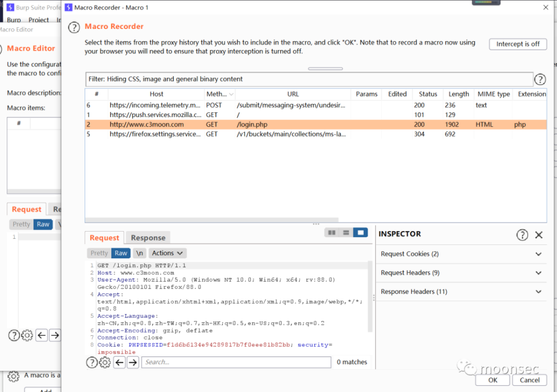Viewport: 557px width, 392px height.
Task: Open search settings gear in Macro Recorder
Action: [105, 362]
